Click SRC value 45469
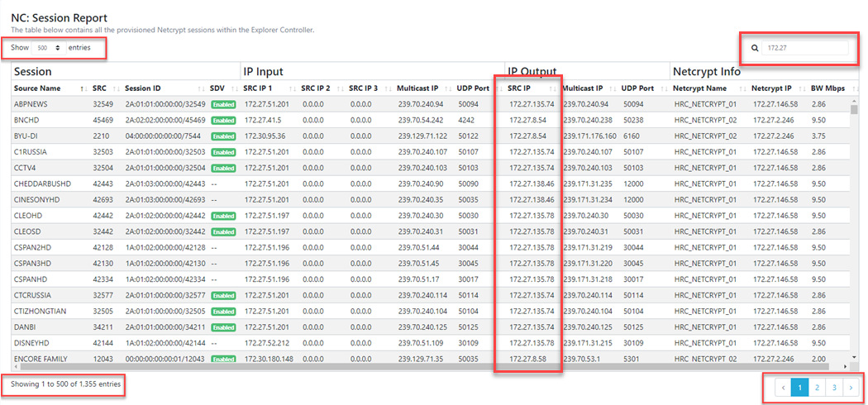Image resolution: width=868 pixels, height=405 pixels. pyautogui.click(x=103, y=120)
